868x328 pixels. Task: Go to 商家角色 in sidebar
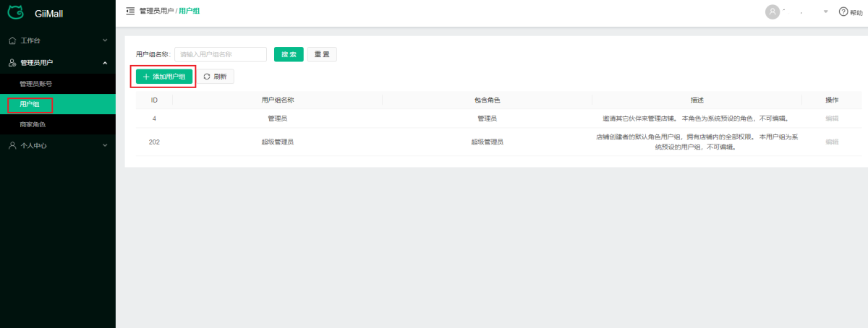[x=33, y=125]
